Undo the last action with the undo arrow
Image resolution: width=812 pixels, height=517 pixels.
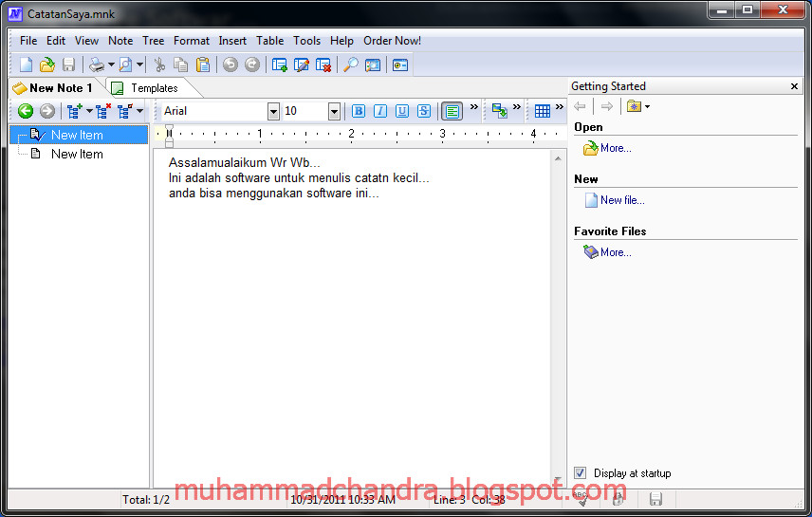231,65
